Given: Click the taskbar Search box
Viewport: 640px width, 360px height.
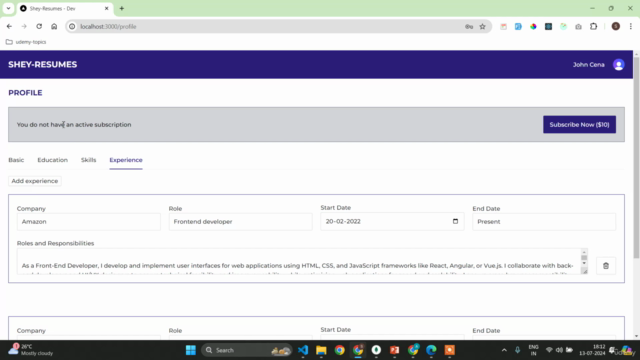Looking at the screenshot, I should pyautogui.click(x=247, y=350).
